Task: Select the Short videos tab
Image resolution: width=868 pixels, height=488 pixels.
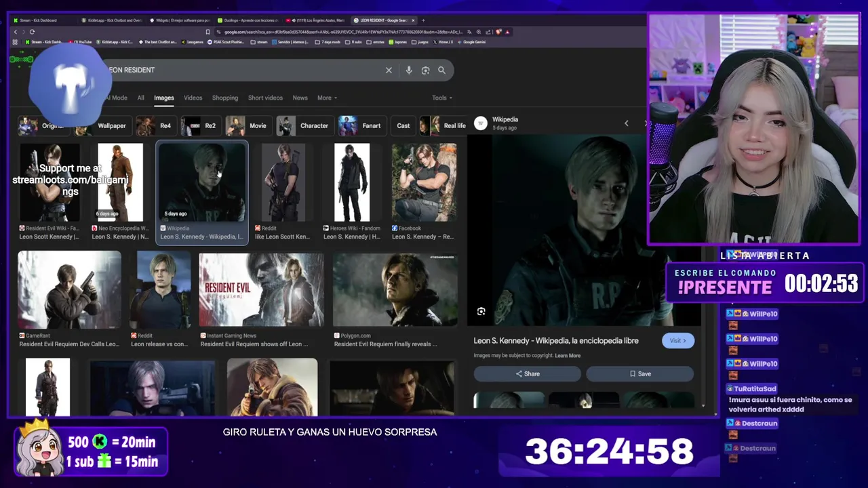Action: click(x=265, y=98)
